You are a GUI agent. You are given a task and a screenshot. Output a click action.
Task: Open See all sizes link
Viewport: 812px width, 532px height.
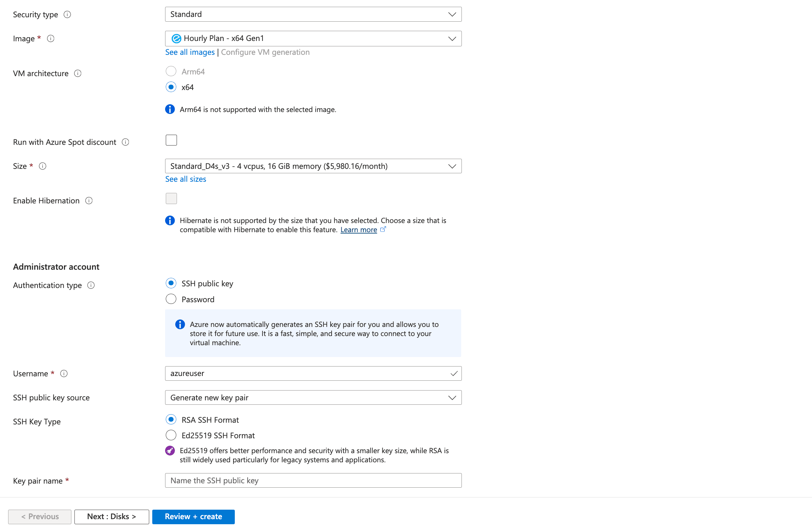[x=186, y=179]
